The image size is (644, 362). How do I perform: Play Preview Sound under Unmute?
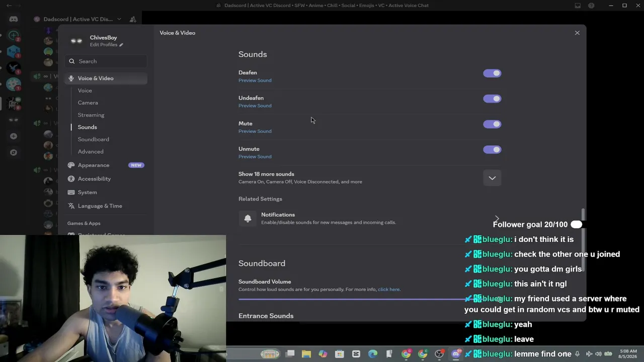255,156
